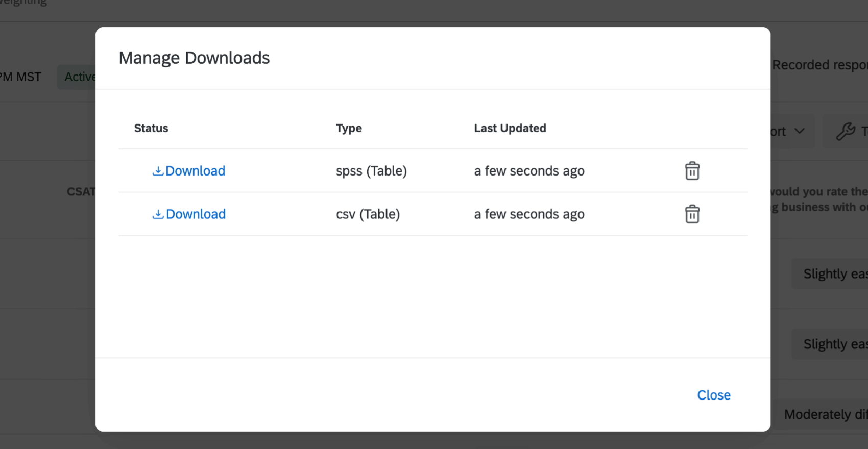Viewport: 868px width, 449px height.
Task: Click the Status column header
Action: 151,128
